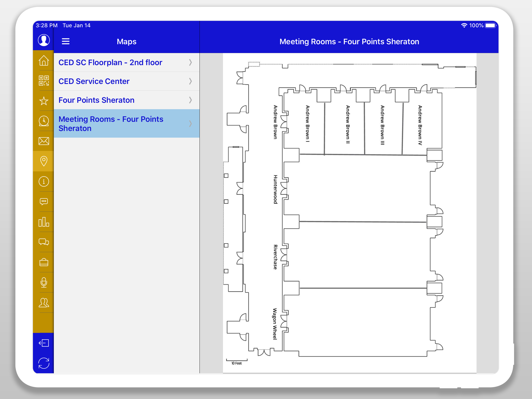Viewport: 532px width, 399px height.
Task: Open favorites star icon in sidebar
Action: pyautogui.click(x=44, y=101)
